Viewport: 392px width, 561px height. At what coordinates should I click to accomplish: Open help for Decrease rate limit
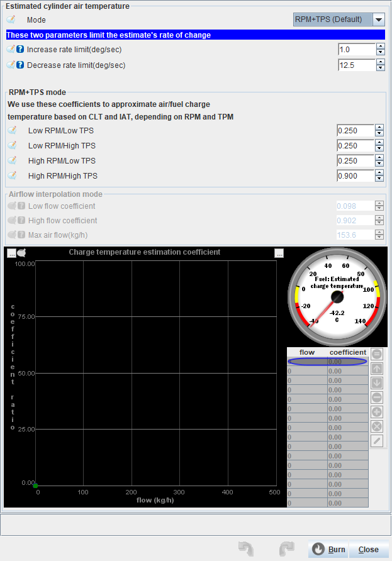click(x=20, y=65)
